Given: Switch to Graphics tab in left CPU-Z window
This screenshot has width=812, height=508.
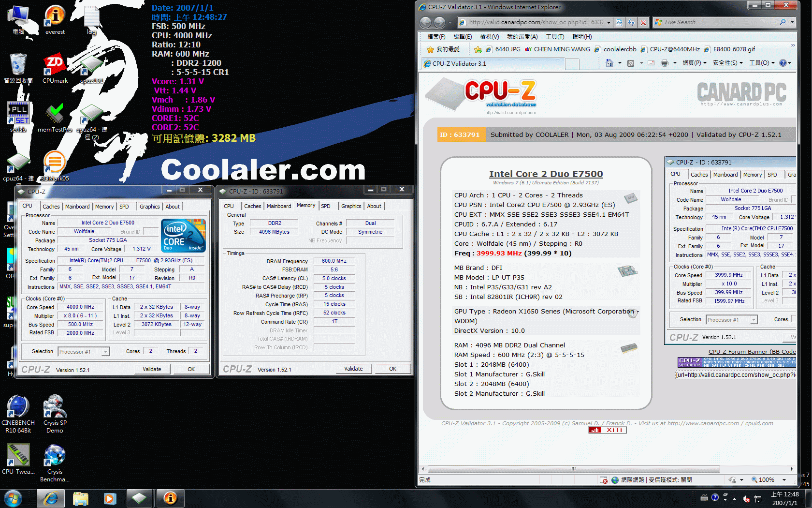Looking at the screenshot, I should click(149, 207).
